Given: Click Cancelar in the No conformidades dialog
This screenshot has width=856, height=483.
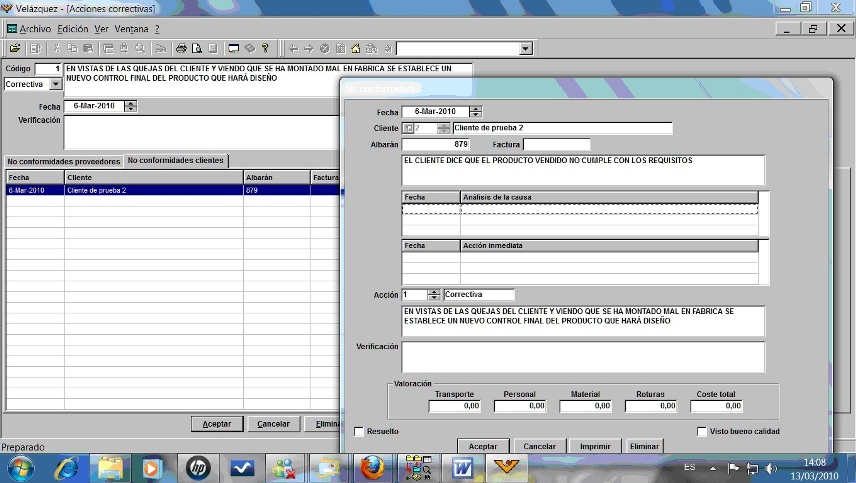Looking at the screenshot, I should coord(539,446).
